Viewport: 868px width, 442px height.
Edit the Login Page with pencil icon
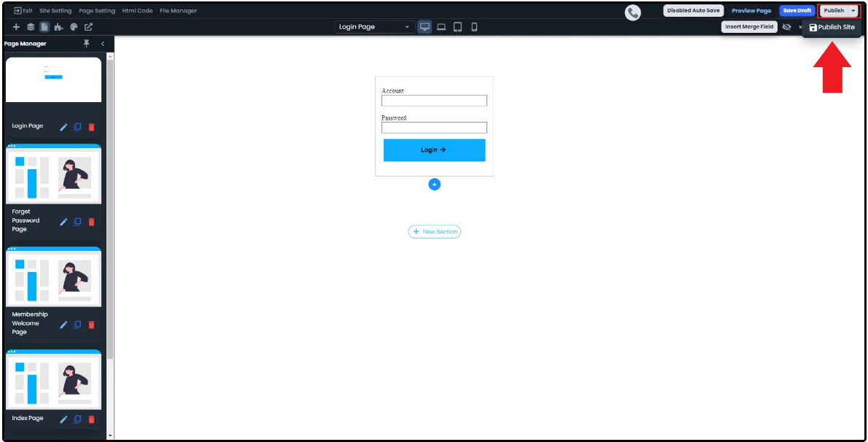pos(63,127)
